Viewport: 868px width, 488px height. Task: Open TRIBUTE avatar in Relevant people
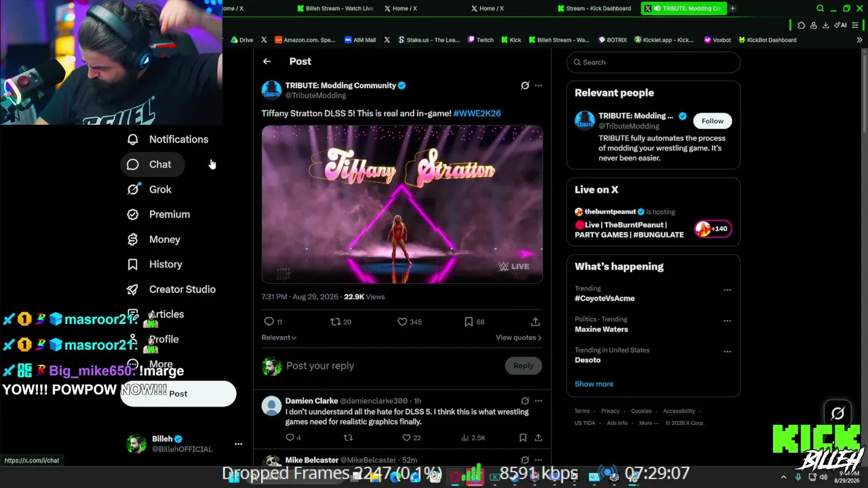585,121
